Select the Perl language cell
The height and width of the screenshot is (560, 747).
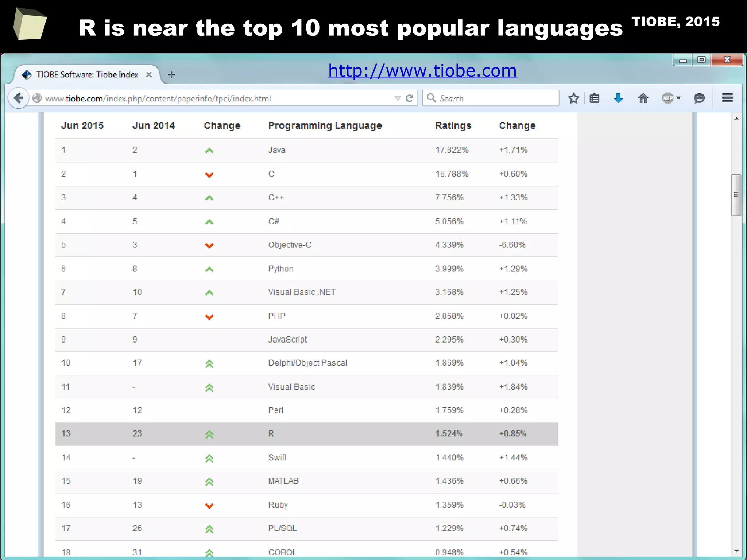pos(275,410)
